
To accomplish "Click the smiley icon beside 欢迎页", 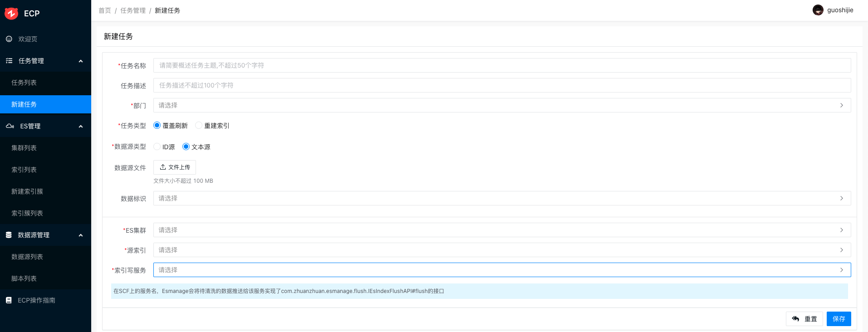I will pyautogui.click(x=9, y=39).
